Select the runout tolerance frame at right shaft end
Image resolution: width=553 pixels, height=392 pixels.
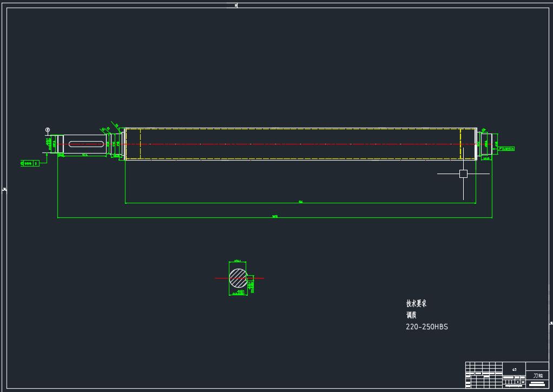click(506, 148)
